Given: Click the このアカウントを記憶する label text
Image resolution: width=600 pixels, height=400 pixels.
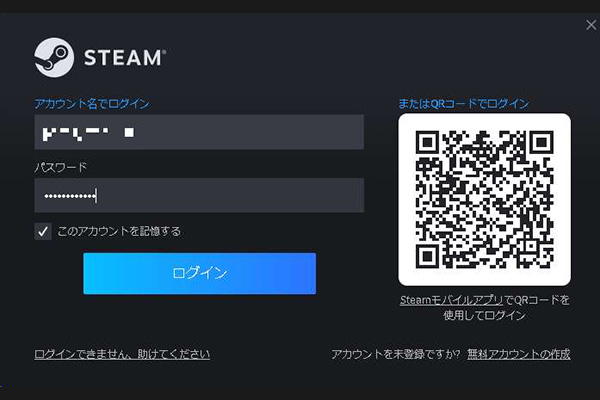Looking at the screenshot, I should [x=119, y=231].
